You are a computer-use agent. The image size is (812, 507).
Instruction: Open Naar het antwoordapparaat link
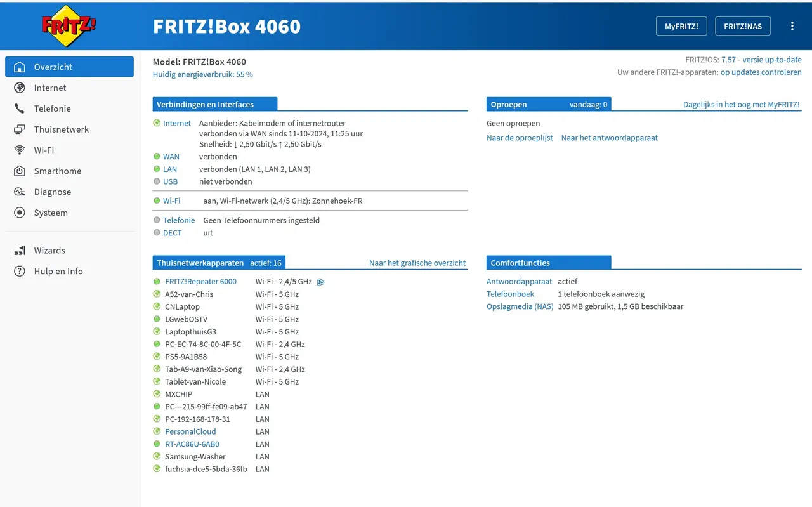(x=610, y=138)
